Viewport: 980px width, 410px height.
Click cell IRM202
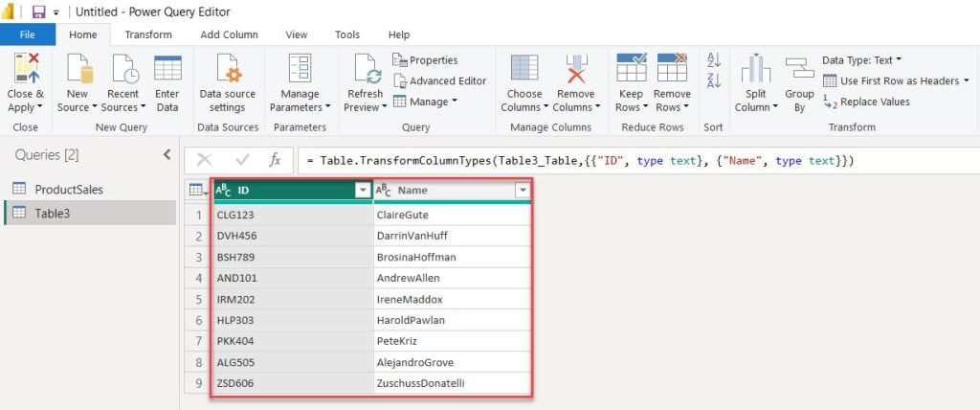[x=292, y=299]
